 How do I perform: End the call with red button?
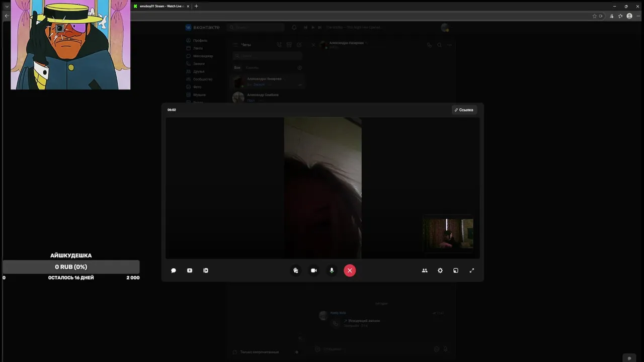click(350, 270)
